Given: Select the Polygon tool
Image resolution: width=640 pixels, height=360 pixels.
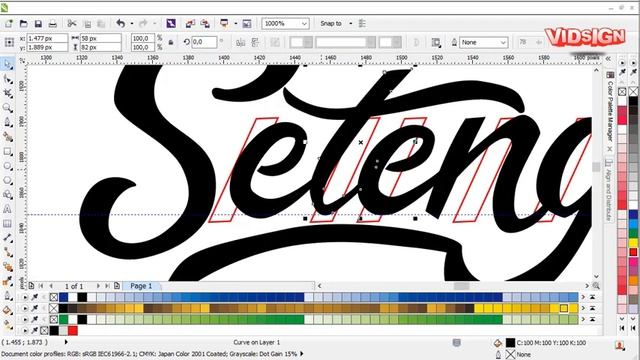Looking at the screenshot, I should pos(7,180).
